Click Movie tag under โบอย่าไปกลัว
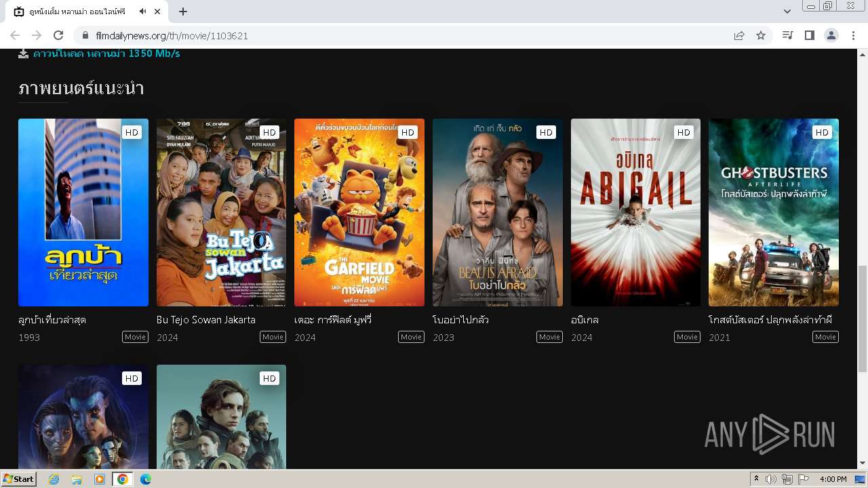 pyautogui.click(x=549, y=337)
